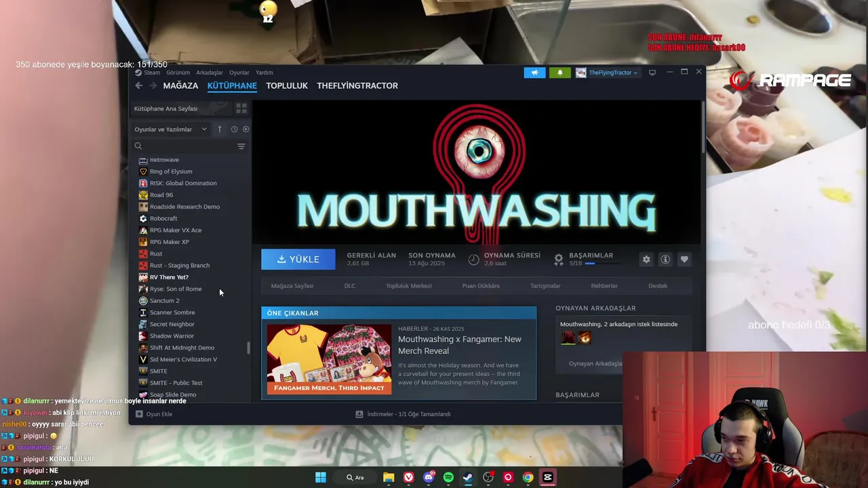Open the Steam menu
The height and width of the screenshot is (488, 868).
[148, 73]
